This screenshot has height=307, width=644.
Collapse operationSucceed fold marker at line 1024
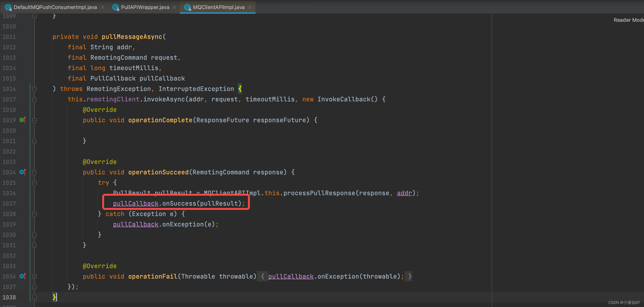[x=35, y=172]
